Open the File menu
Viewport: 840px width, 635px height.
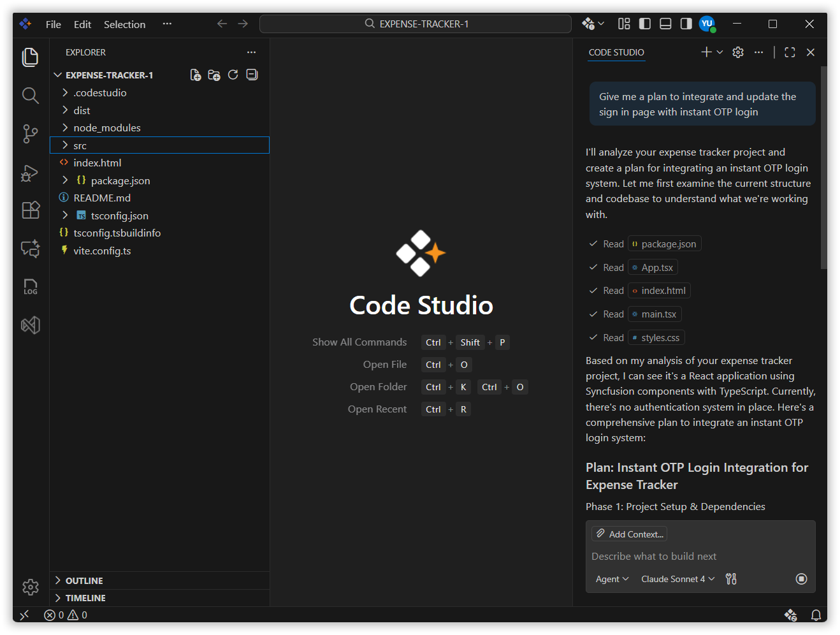pyautogui.click(x=53, y=24)
